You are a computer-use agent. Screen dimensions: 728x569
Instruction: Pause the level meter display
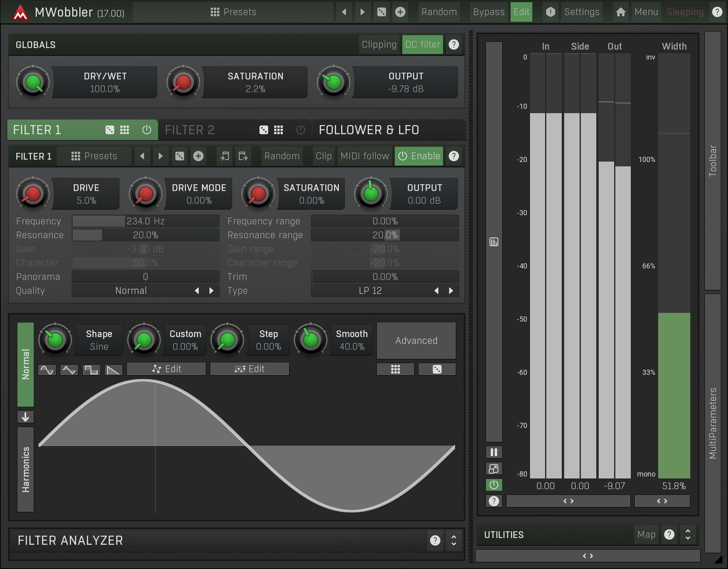[494, 452]
